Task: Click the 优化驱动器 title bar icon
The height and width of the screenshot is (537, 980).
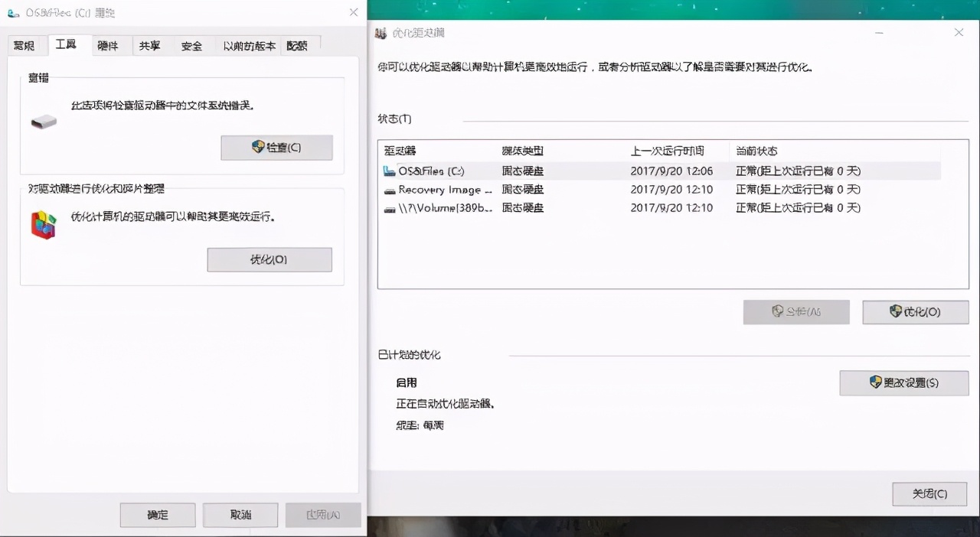Action: (381, 33)
